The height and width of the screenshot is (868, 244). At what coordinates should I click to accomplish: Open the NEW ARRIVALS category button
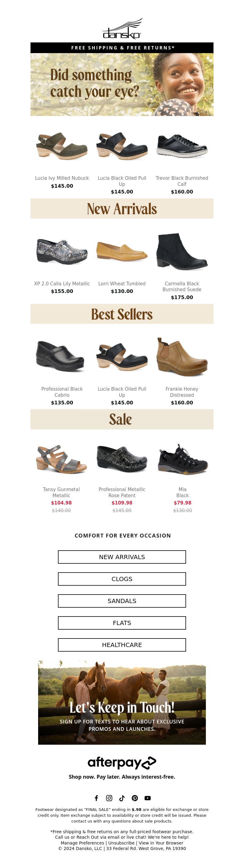(122, 557)
